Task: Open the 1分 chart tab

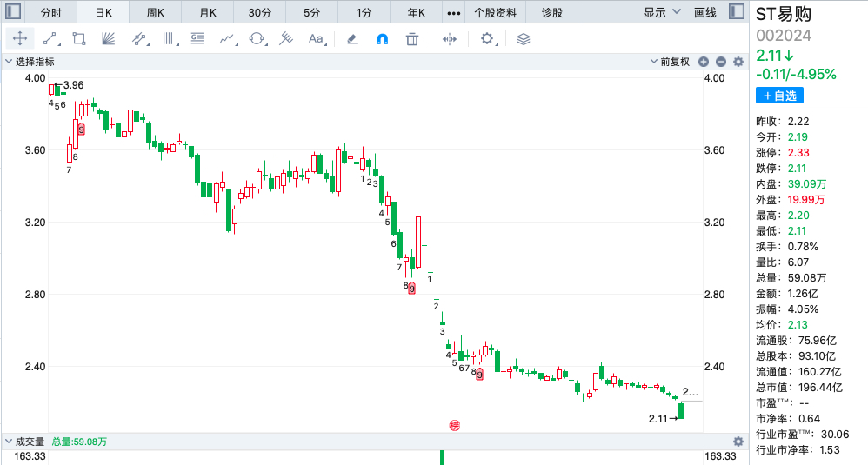Action: (x=364, y=12)
